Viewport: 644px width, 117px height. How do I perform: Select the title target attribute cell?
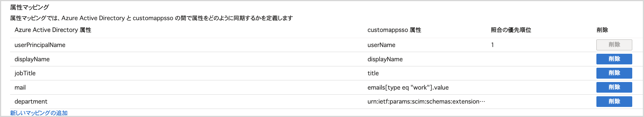point(373,73)
